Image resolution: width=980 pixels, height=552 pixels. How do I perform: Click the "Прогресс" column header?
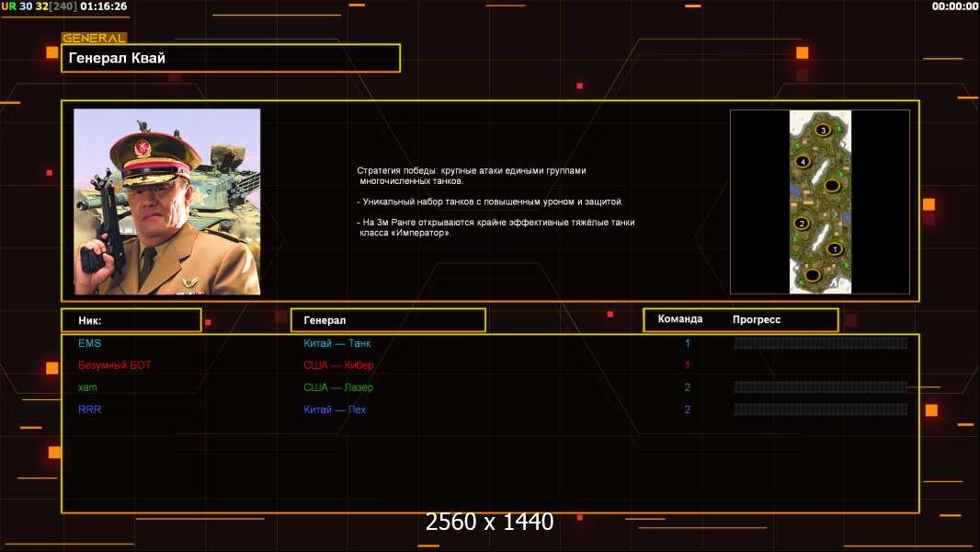tap(757, 319)
